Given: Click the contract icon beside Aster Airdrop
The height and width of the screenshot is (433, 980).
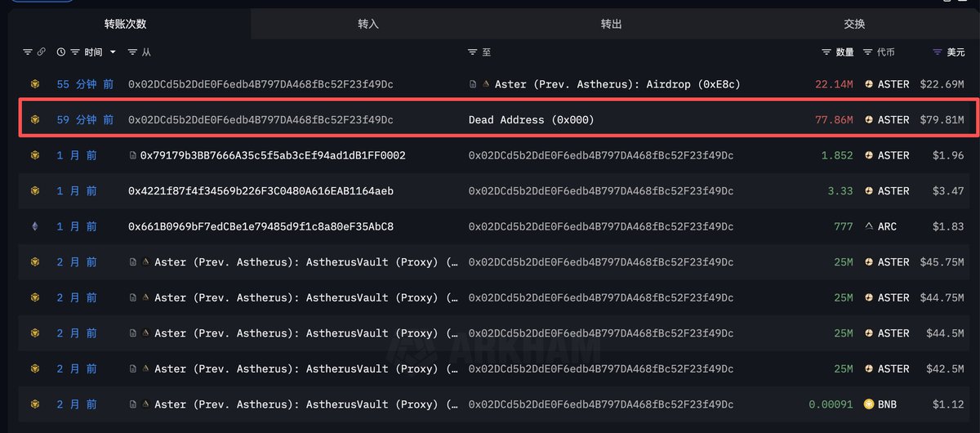Looking at the screenshot, I should pos(473,84).
